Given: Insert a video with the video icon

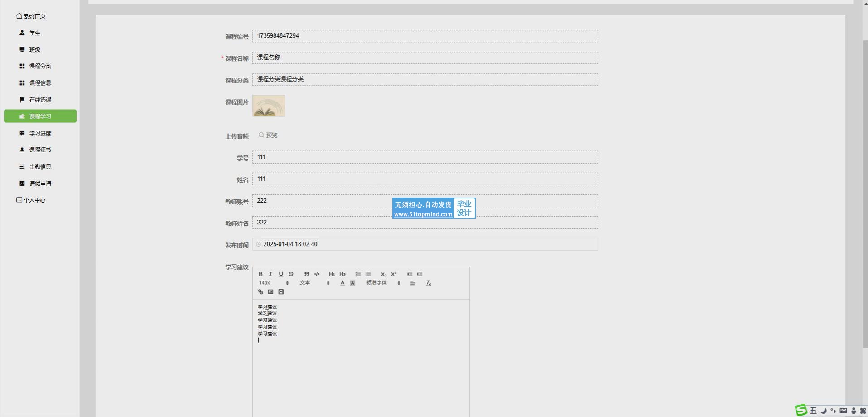Looking at the screenshot, I should pyautogui.click(x=281, y=292).
